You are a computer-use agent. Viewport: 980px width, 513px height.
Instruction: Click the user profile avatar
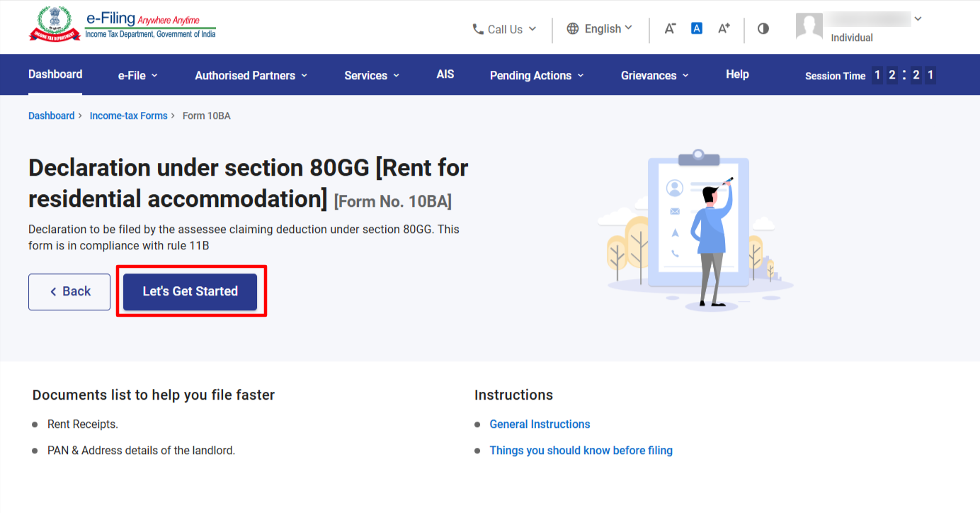(x=809, y=27)
